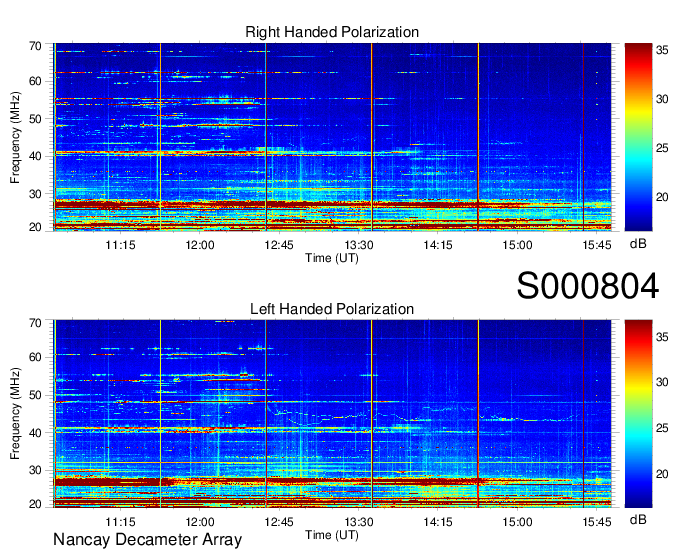Click the 35 dB tick on the top colorbar

tap(662, 50)
